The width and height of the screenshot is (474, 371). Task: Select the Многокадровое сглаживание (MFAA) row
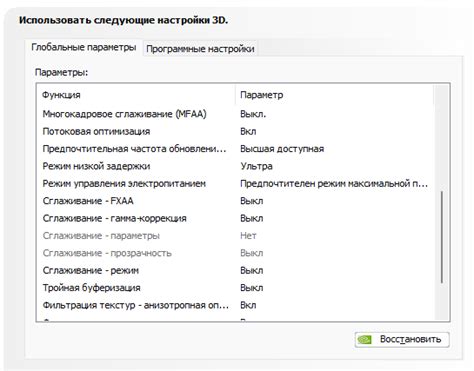(235, 114)
